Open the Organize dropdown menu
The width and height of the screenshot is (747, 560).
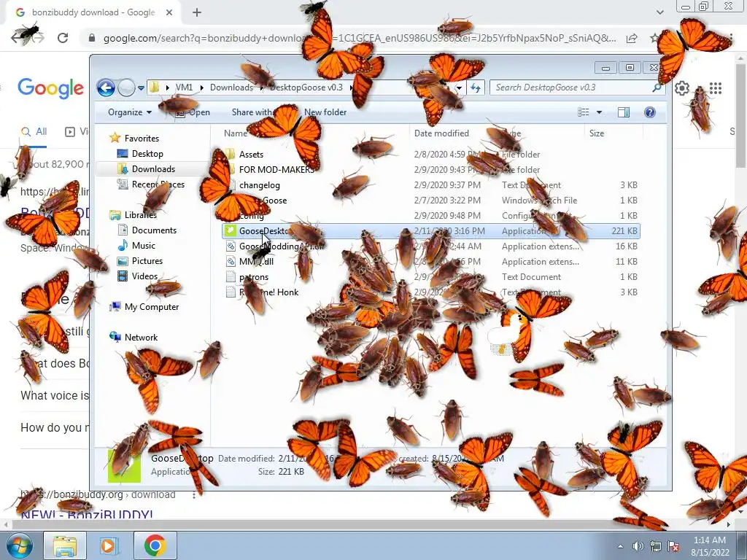coord(130,112)
